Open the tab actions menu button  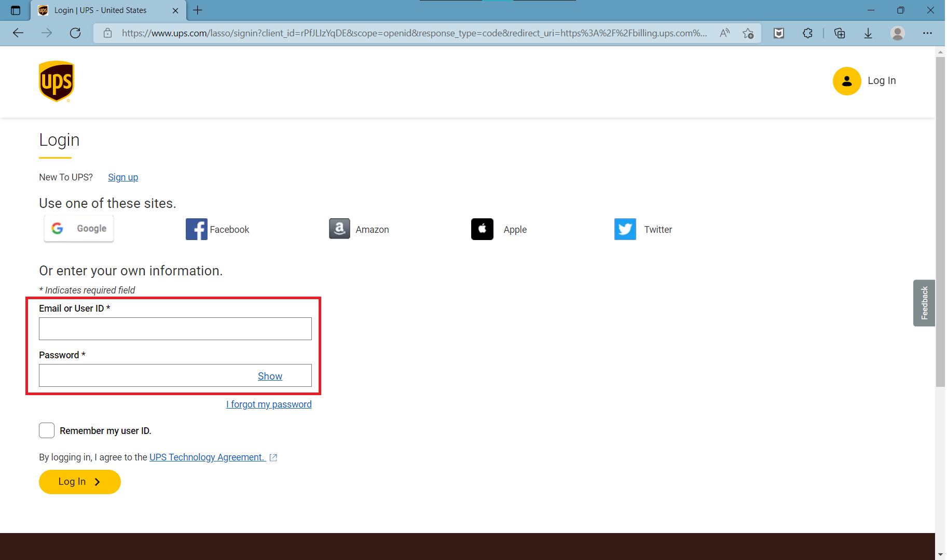[x=16, y=10]
